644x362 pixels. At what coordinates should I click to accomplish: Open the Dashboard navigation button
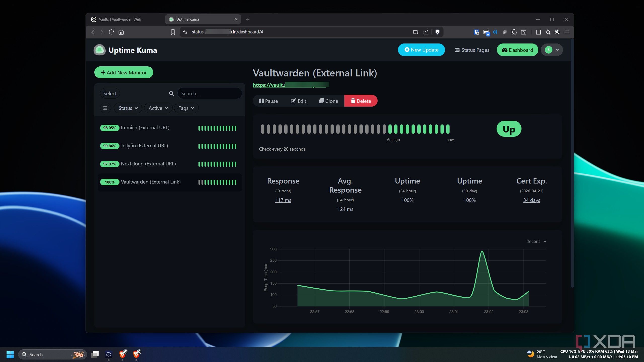click(517, 50)
